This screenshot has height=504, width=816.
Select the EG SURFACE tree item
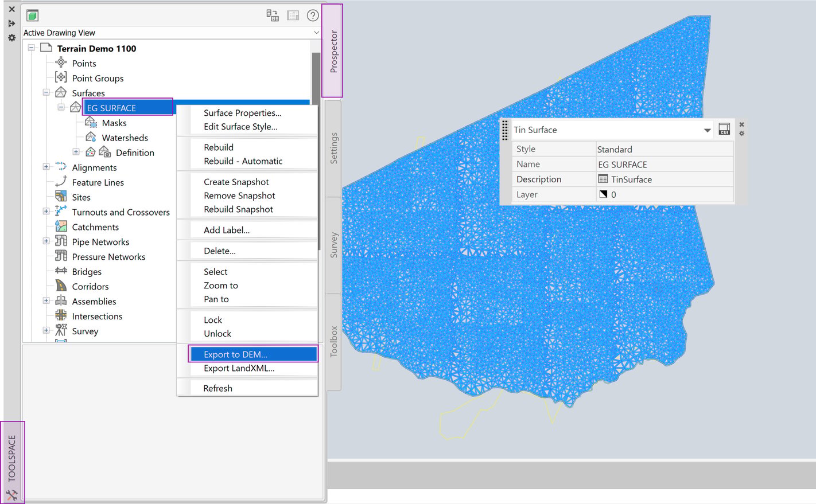tap(128, 108)
